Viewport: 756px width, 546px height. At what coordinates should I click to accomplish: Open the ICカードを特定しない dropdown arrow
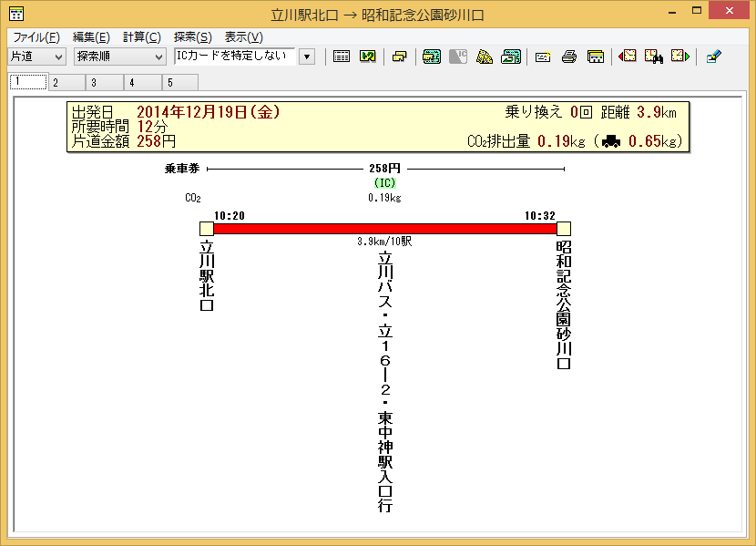[307, 57]
